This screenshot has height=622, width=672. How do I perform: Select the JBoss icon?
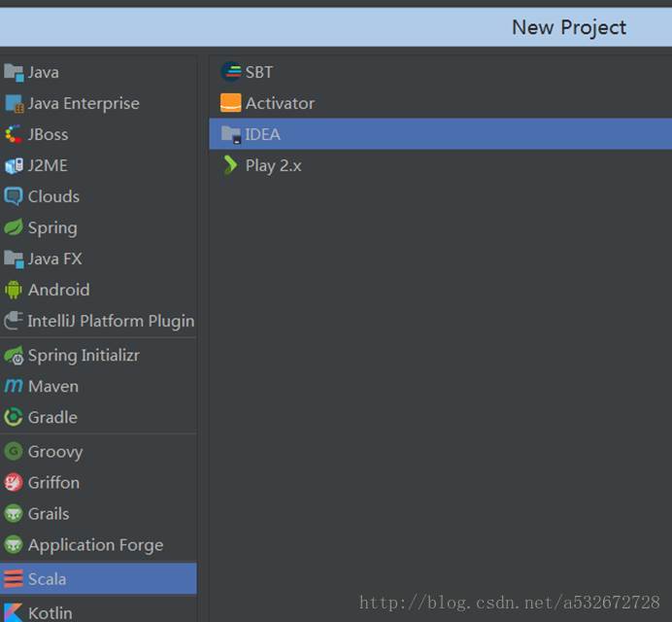click(x=14, y=135)
